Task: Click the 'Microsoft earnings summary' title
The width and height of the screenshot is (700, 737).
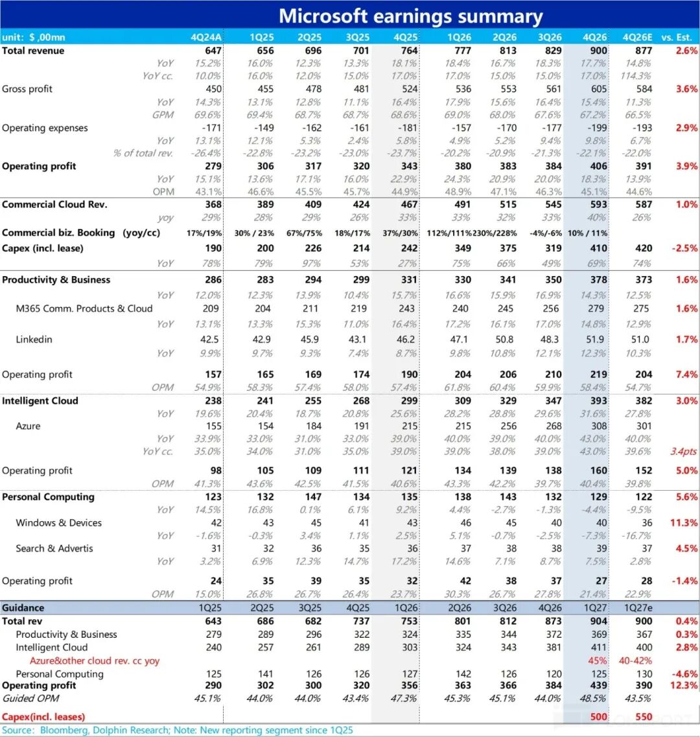Action: pos(411,16)
